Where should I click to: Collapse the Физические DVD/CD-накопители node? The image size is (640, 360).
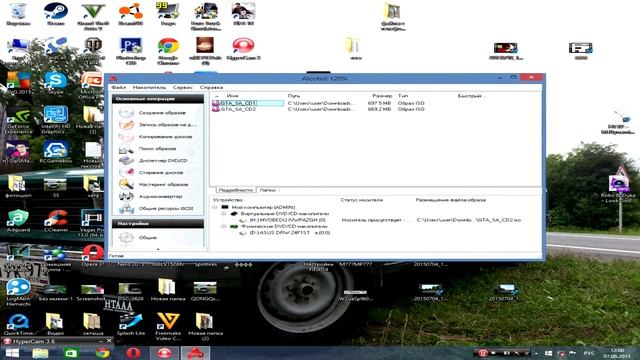coord(224,226)
